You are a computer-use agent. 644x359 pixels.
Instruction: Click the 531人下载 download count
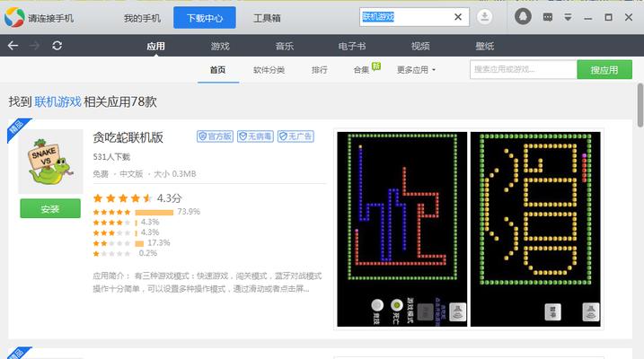click(x=111, y=157)
